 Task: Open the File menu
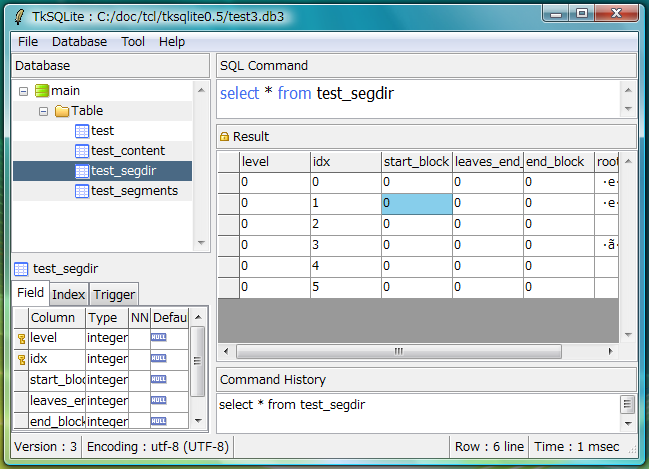pyautogui.click(x=28, y=42)
